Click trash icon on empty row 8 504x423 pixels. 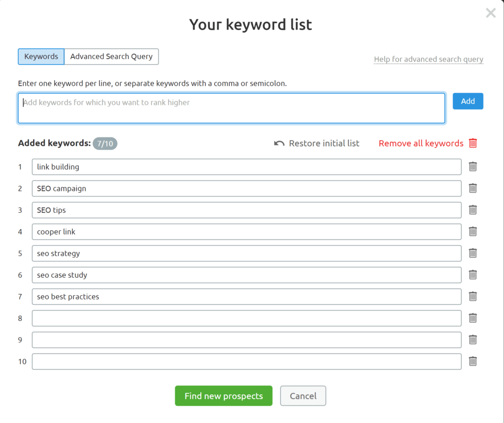click(472, 318)
